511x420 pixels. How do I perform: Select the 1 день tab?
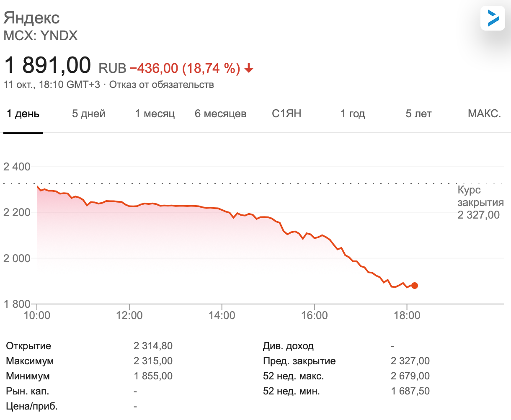23,114
